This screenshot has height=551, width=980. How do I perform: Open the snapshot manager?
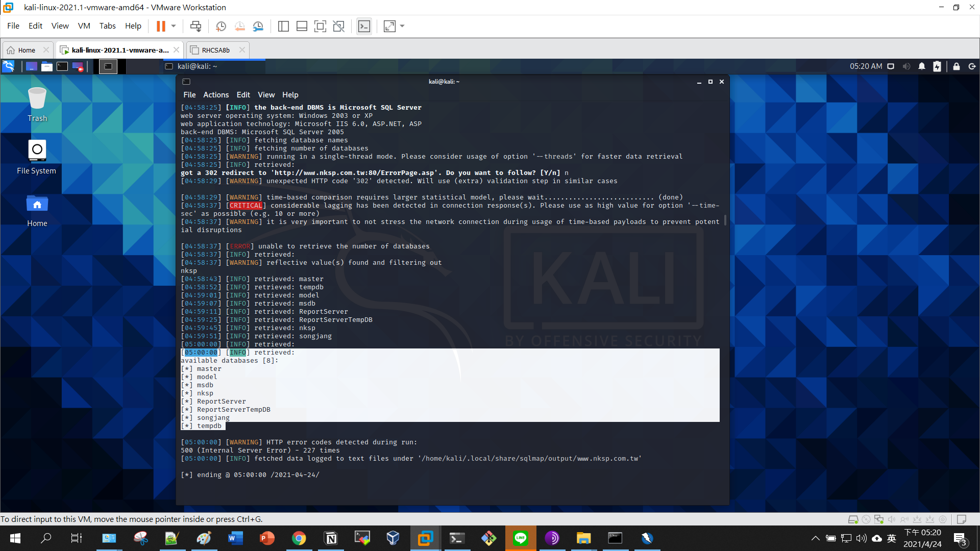[x=258, y=26]
